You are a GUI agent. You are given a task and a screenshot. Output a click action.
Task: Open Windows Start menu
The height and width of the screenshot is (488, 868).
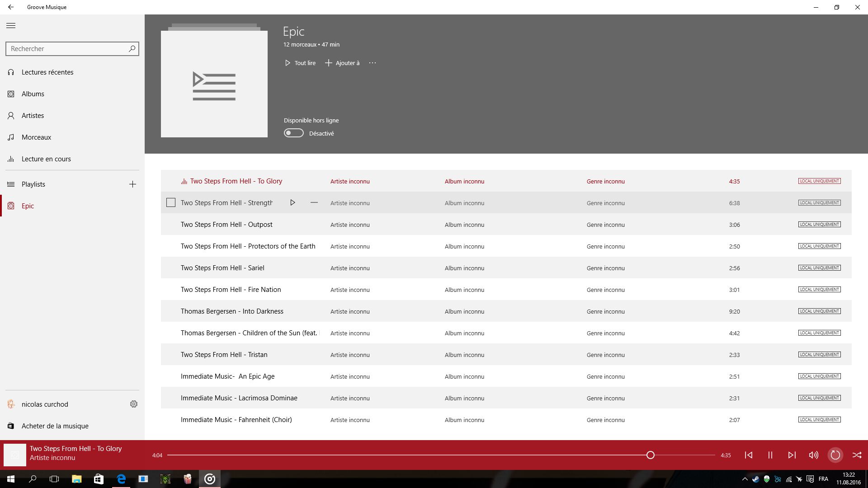pos(11,479)
